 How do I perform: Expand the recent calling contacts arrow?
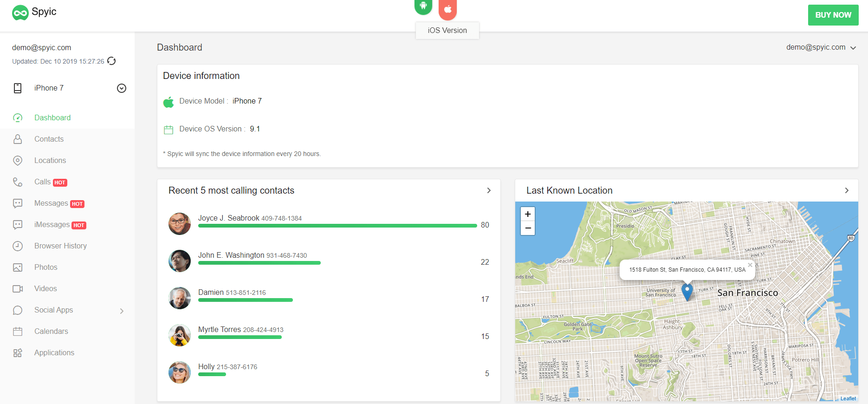tap(489, 190)
